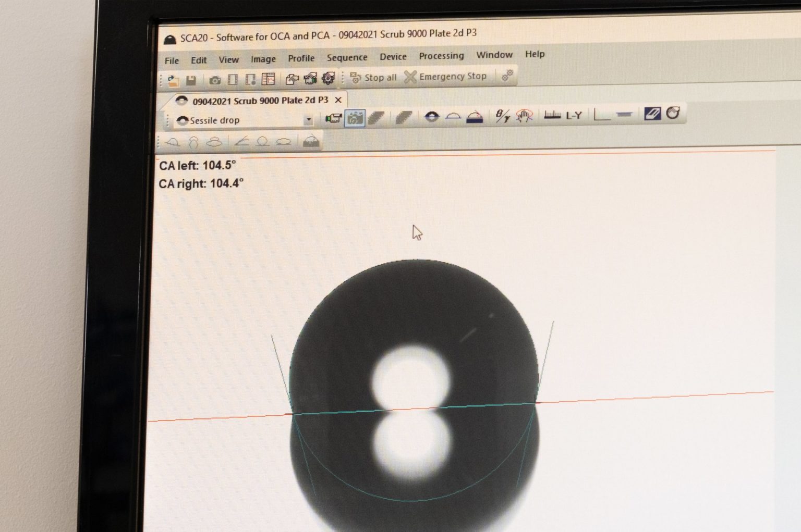Toggle the blue diagonal eraser overlay button
The height and width of the screenshot is (532, 801).
pyautogui.click(x=652, y=114)
